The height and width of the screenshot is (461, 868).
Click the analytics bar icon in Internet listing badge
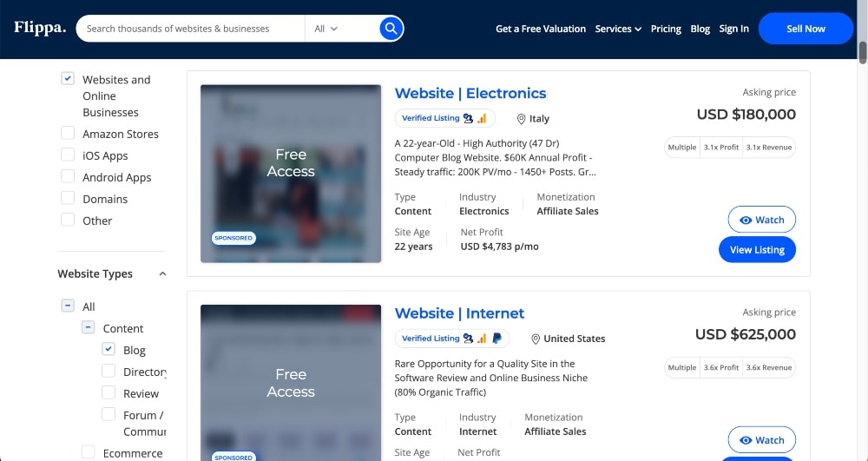[482, 338]
